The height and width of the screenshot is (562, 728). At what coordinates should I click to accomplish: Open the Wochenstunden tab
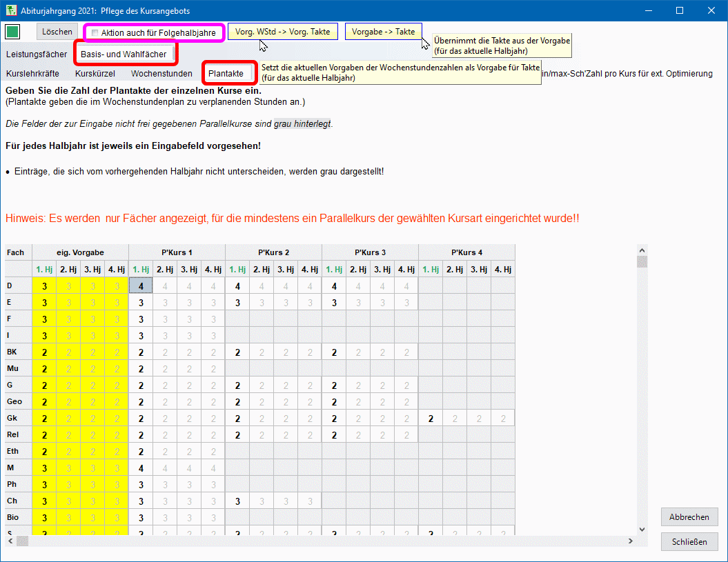tap(161, 73)
